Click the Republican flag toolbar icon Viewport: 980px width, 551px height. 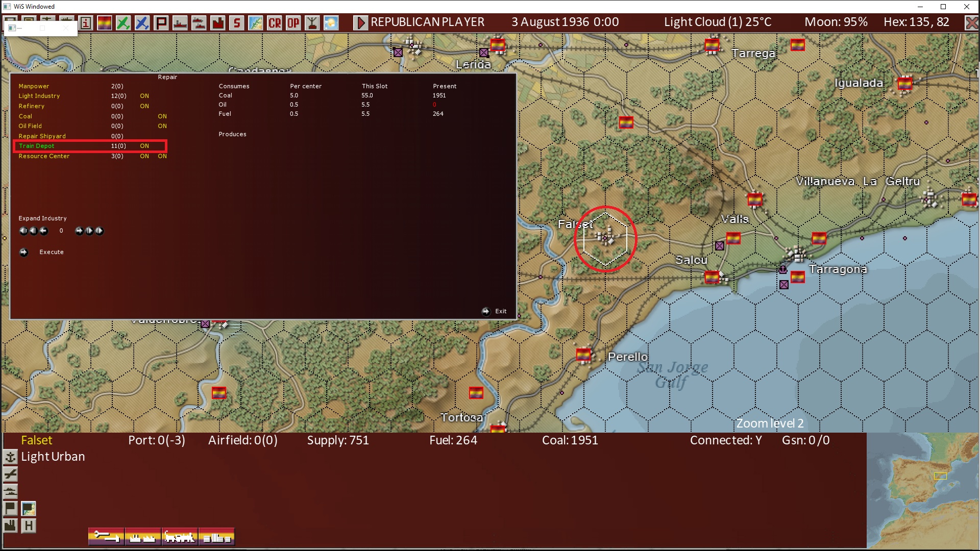point(105,23)
